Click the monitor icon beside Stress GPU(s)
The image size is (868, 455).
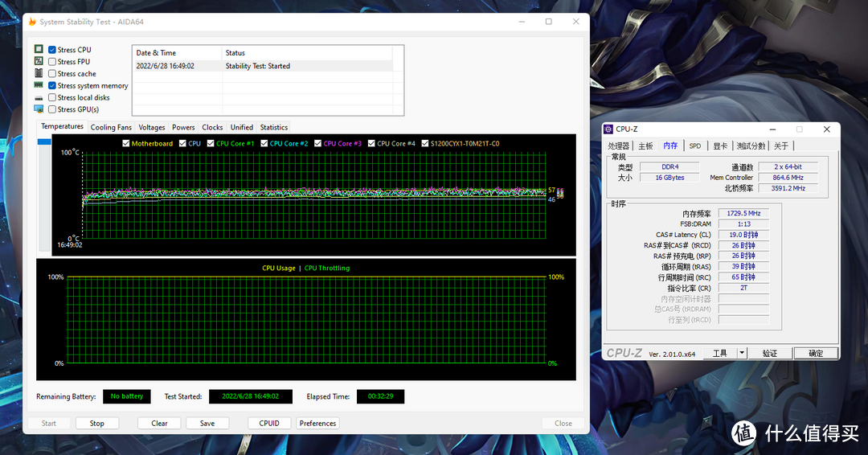(39, 109)
